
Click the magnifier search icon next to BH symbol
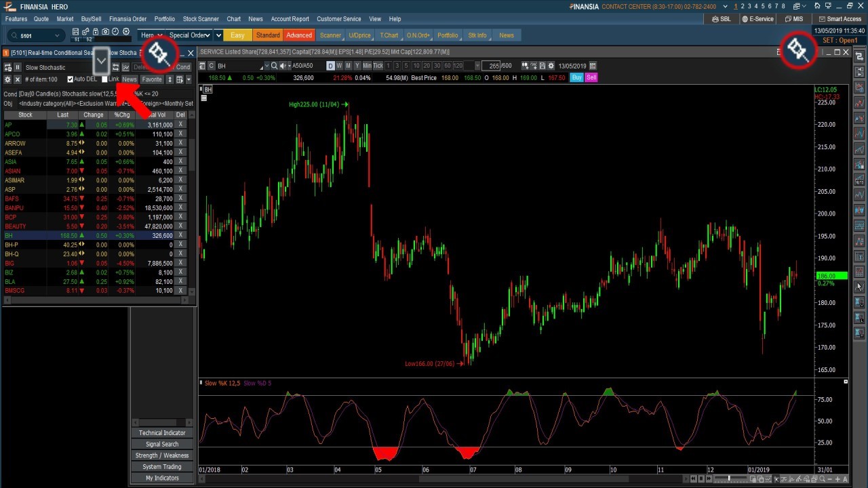[x=274, y=66]
